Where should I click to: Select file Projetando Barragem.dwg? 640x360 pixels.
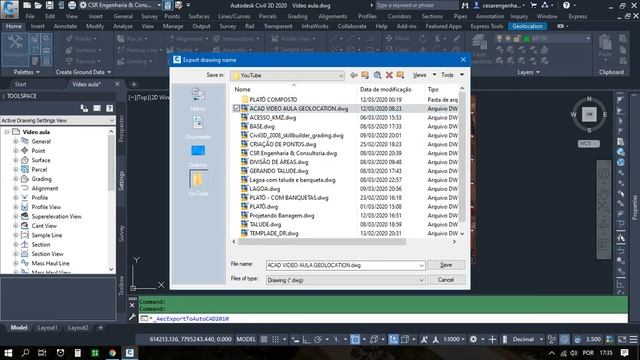tap(282, 216)
